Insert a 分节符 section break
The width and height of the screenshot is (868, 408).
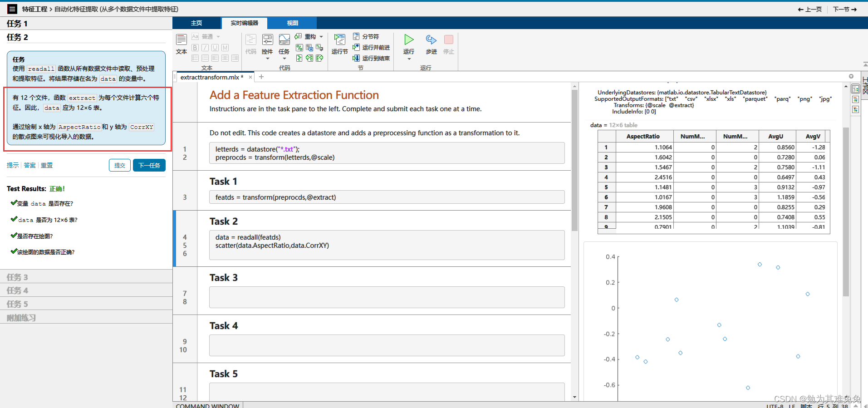[366, 36]
